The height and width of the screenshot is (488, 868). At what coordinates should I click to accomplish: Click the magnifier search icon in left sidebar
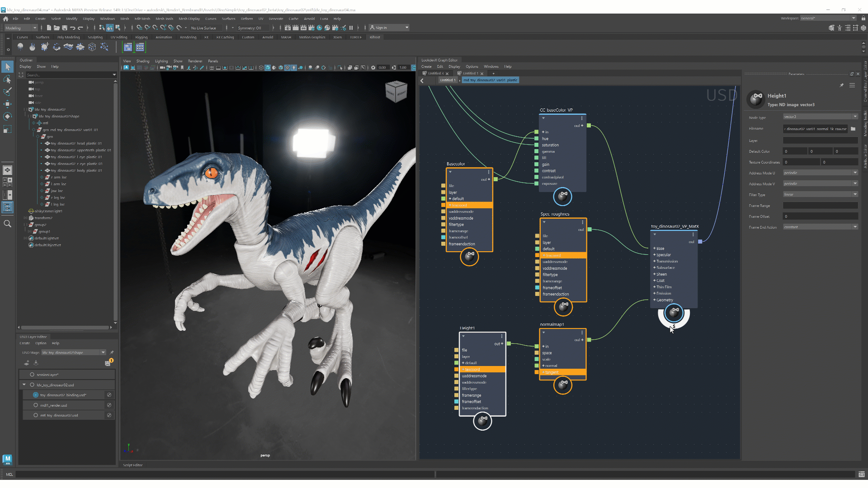coord(7,224)
